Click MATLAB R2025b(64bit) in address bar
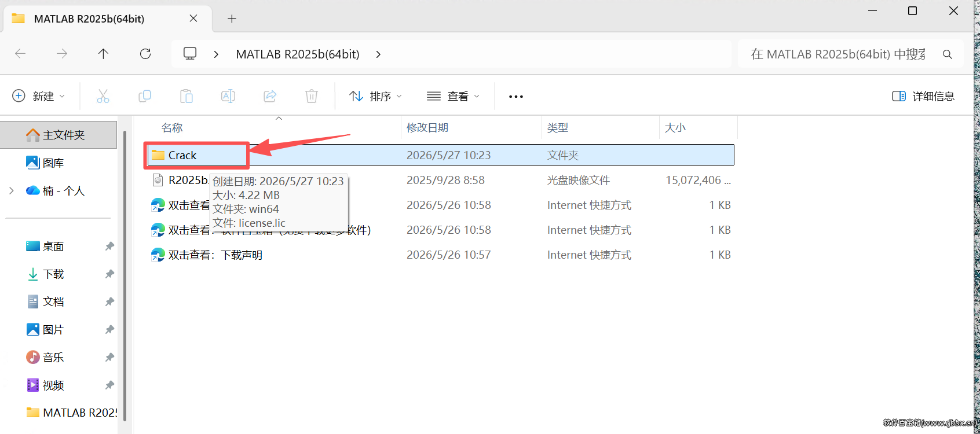Screen dimensions: 980x434 point(298,54)
